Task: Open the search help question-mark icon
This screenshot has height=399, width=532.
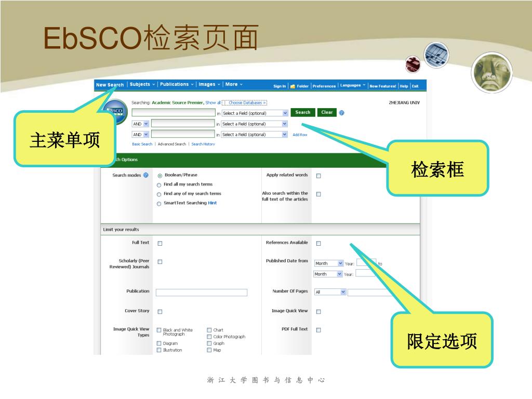Action: [x=342, y=113]
